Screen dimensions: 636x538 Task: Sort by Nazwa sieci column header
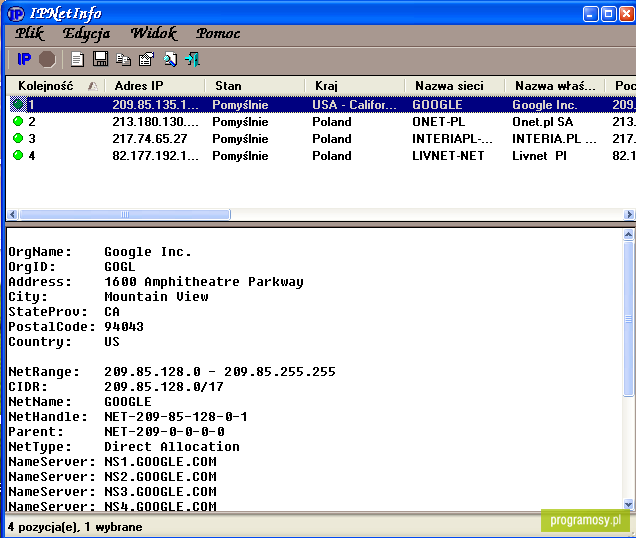[x=455, y=86]
